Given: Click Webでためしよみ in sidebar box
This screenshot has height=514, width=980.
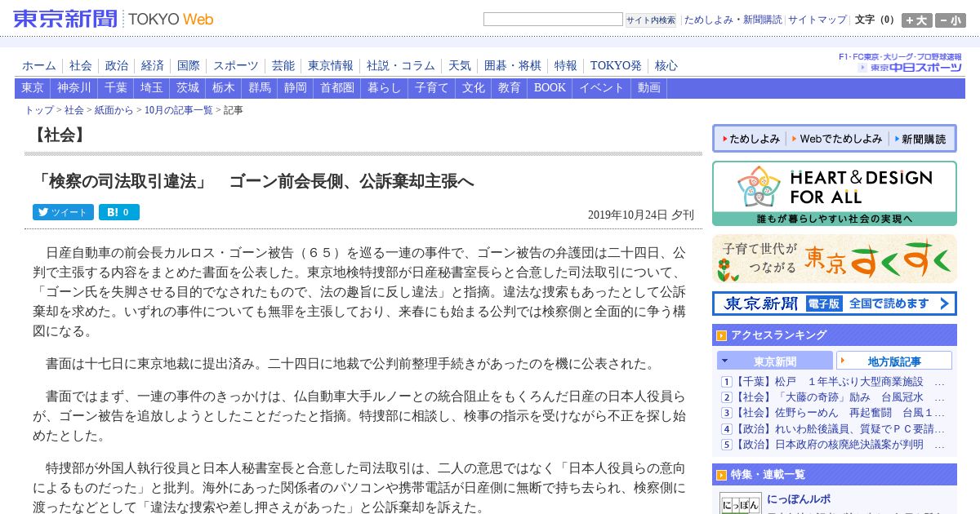Looking at the screenshot, I should pyautogui.click(x=836, y=139).
